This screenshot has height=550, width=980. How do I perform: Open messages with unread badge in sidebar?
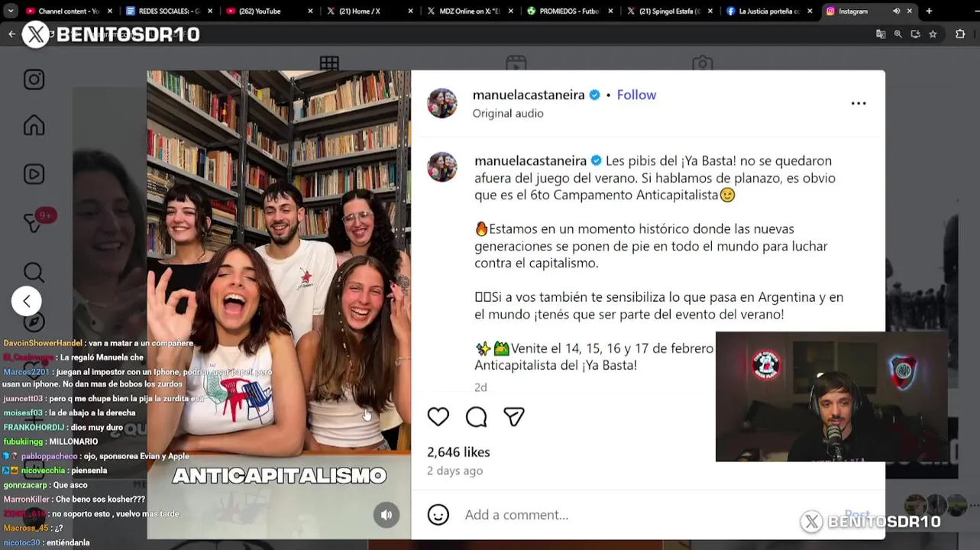tap(35, 222)
